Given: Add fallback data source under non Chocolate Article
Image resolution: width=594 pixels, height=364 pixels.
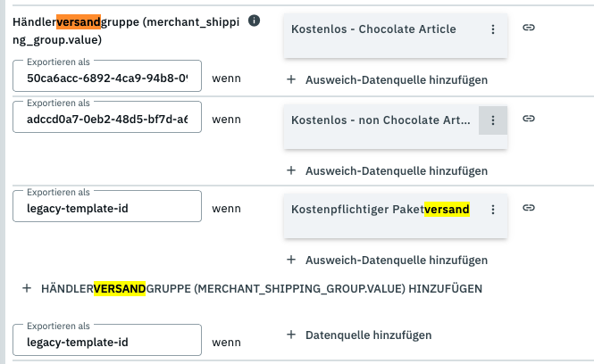Looking at the screenshot, I should pyautogui.click(x=387, y=170).
